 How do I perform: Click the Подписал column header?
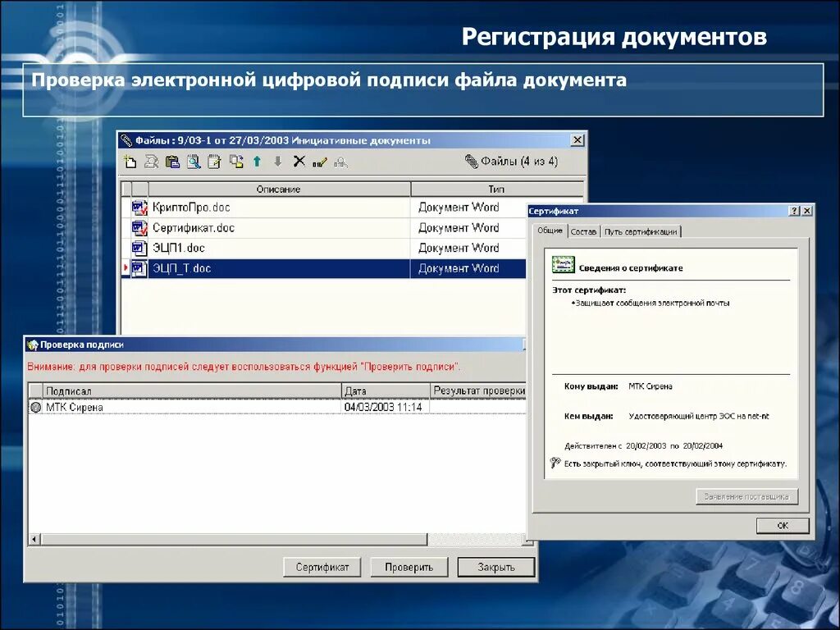pos(192,390)
